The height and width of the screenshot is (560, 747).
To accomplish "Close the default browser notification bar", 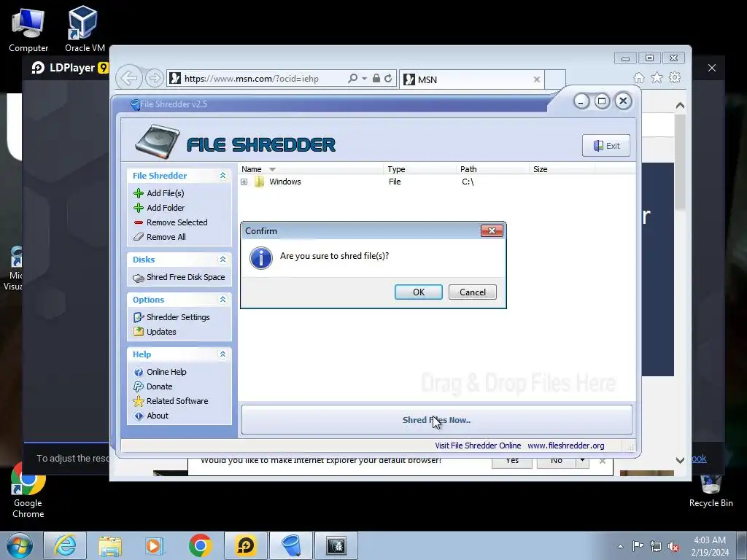I will point(602,461).
